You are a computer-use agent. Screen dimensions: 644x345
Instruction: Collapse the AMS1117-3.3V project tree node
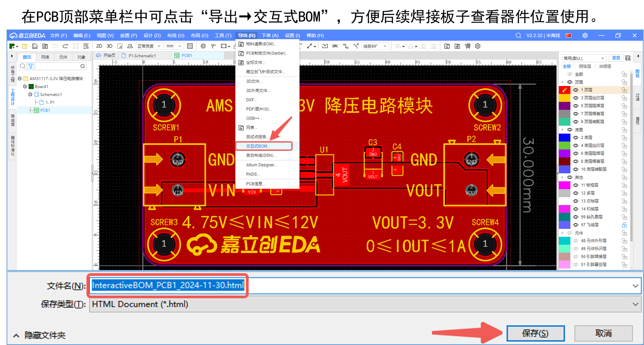click(20, 79)
